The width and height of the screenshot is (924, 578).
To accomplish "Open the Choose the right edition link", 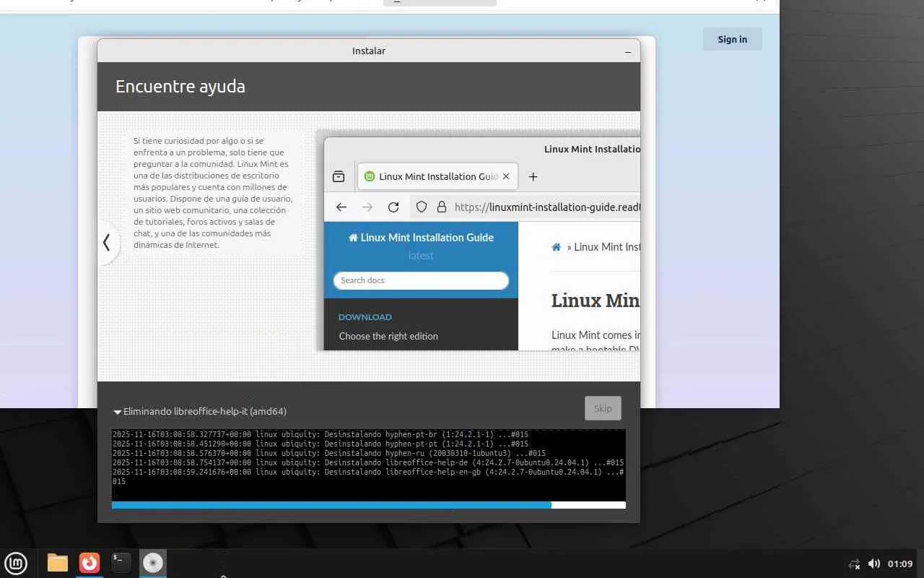I will pyautogui.click(x=388, y=336).
